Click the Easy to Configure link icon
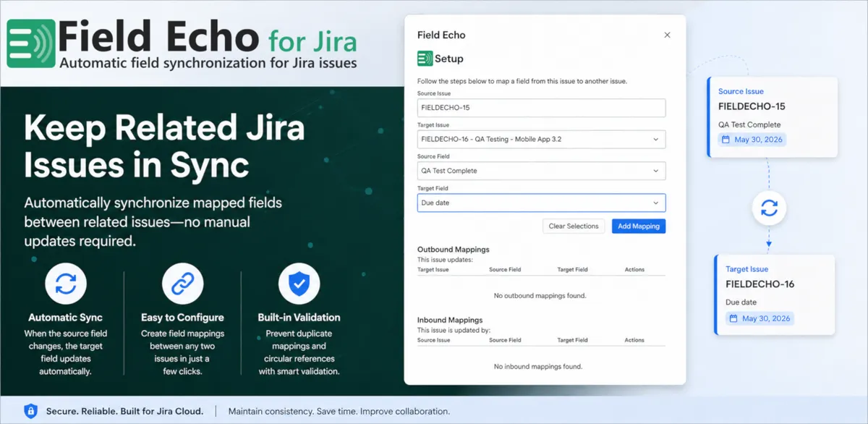Screen dimensions: 868x424 pos(182,284)
